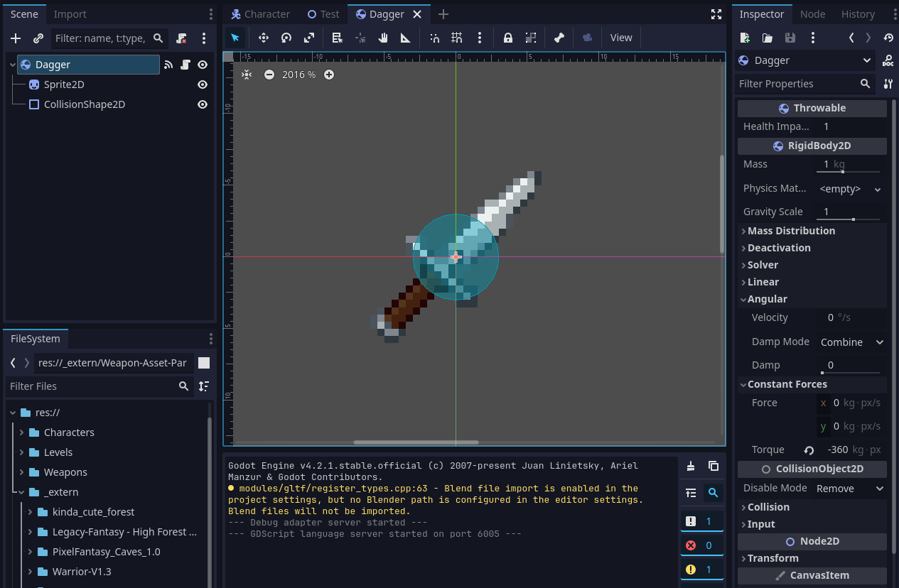Open the Damp Mode dropdown

coord(851,342)
